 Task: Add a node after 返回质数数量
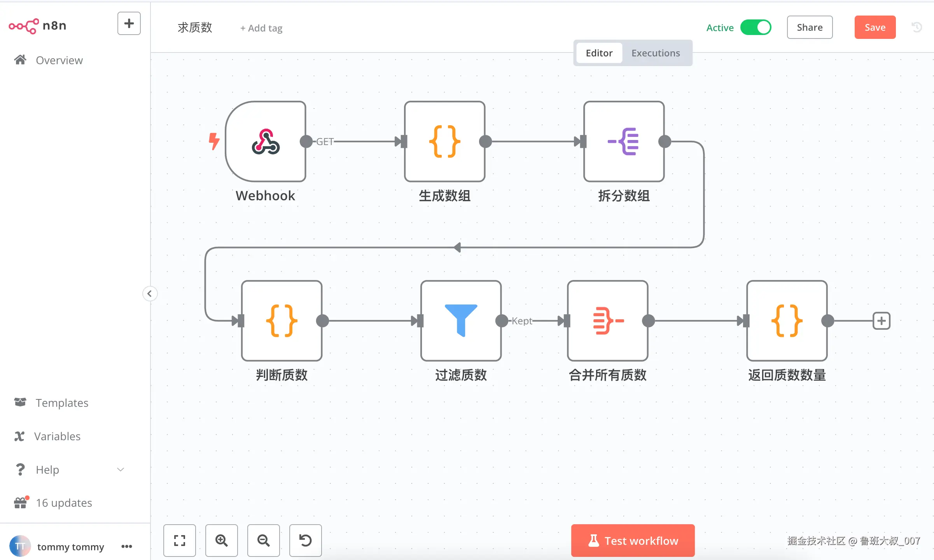[x=881, y=321]
